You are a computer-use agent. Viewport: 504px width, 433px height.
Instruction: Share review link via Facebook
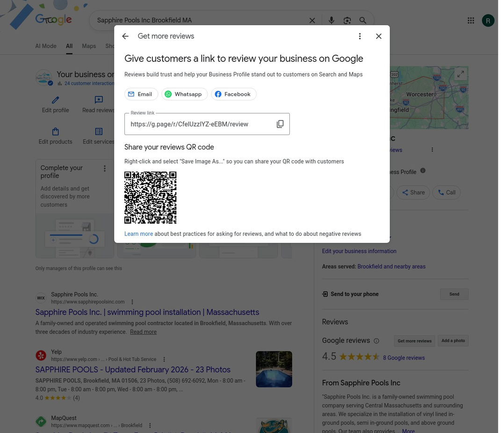click(233, 93)
